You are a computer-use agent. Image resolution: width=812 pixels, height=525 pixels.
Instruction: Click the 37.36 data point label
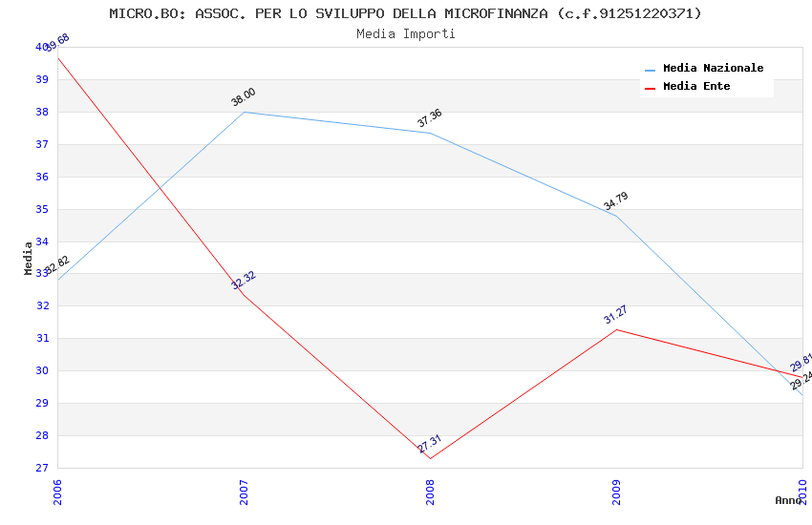point(430,118)
